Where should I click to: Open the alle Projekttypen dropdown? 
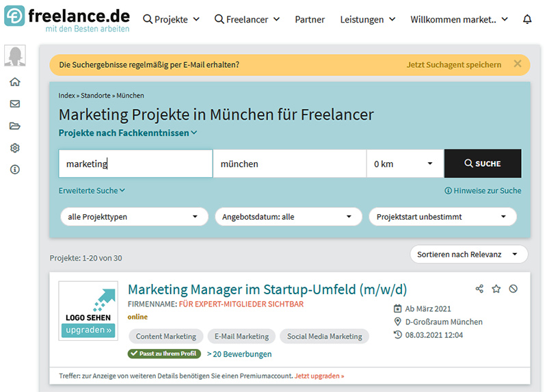click(133, 217)
